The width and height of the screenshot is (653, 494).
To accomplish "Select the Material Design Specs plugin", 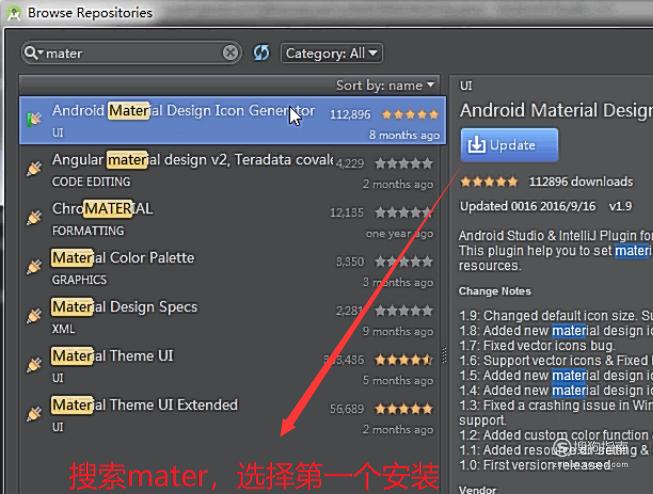I will pos(230,318).
